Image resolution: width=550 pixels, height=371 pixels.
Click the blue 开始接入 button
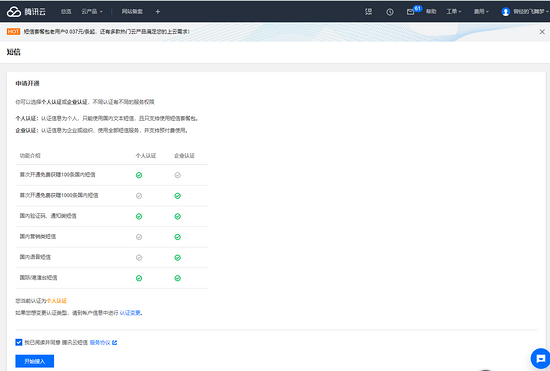tap(35, 361)
